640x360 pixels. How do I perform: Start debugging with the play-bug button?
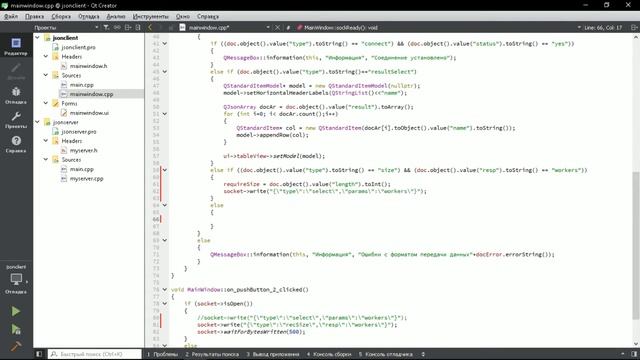pyautogui.click(x=16, y=329)
